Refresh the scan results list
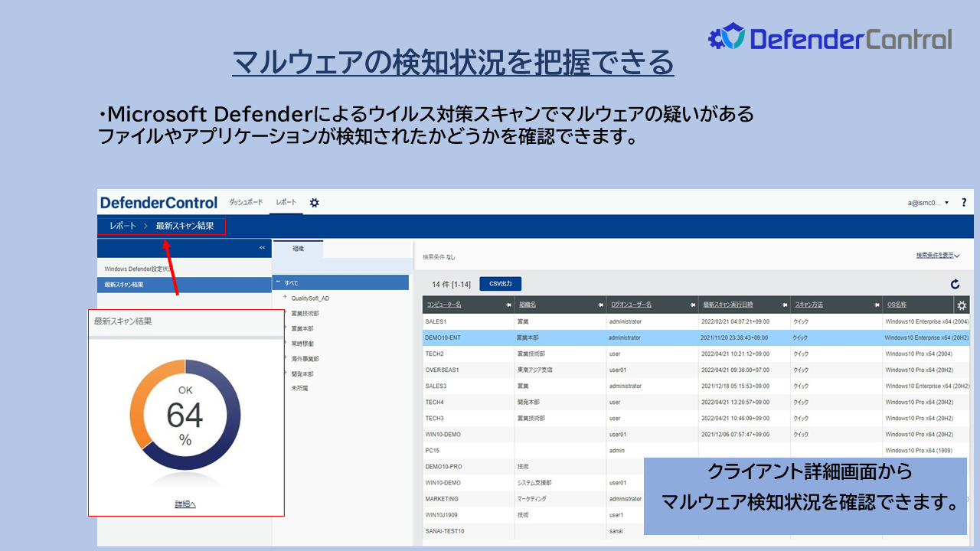Screen dimensions: 980x551 point(955,284)
